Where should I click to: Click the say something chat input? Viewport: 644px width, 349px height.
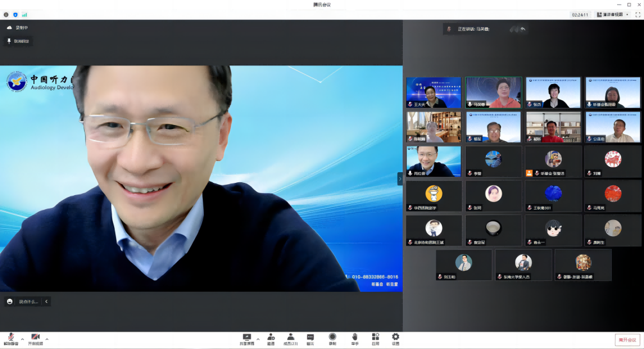click(28, 302)
